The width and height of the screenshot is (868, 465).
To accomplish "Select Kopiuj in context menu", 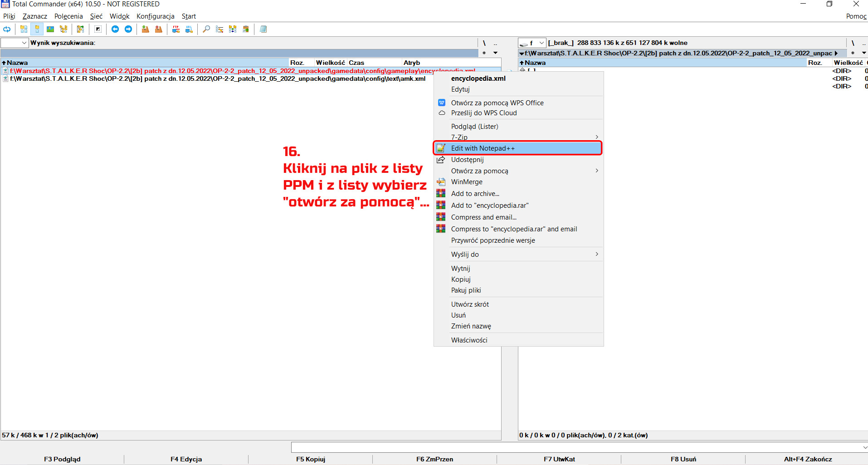I will 518,279.
